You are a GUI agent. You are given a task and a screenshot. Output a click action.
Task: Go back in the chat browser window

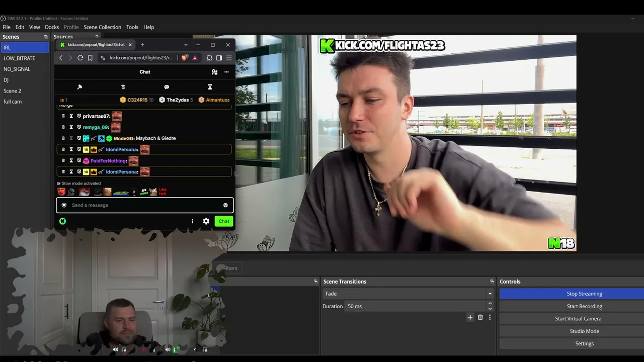[x=61, y=58]
